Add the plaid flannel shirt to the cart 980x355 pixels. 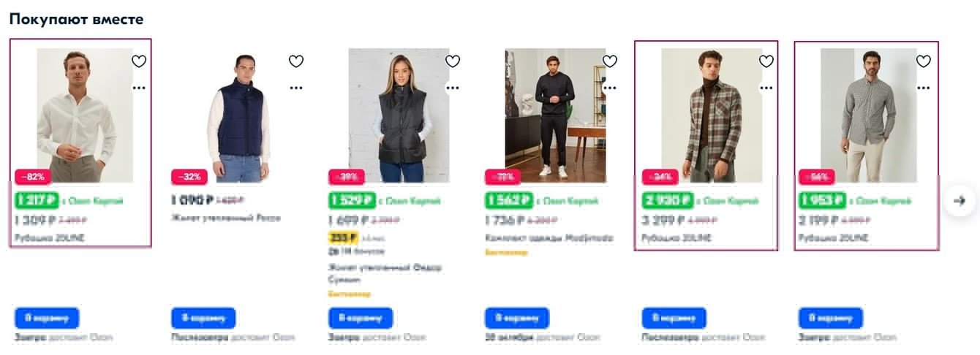tap(674, 318)
